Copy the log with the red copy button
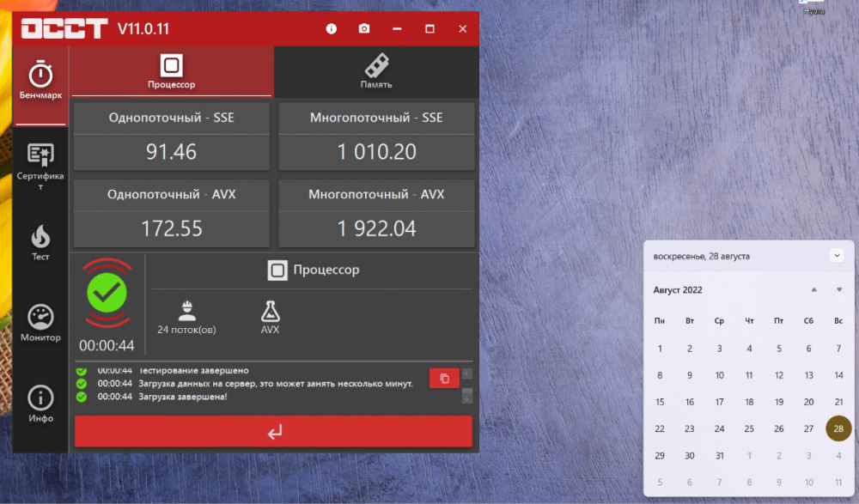This screenshot has width=859, height=504. click(444, 379)
